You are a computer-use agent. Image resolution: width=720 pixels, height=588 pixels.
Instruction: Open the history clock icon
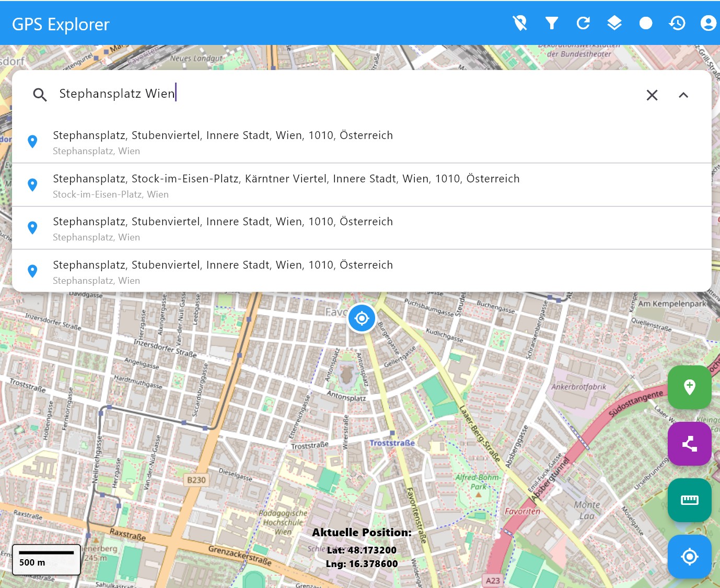(x=677, y=23)
